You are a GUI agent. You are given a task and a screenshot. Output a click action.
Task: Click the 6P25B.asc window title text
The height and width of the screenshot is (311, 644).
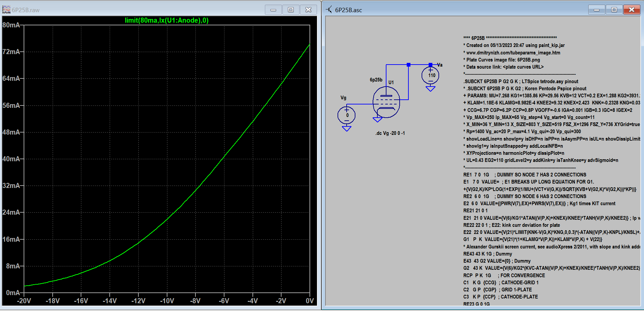(349, 10)
